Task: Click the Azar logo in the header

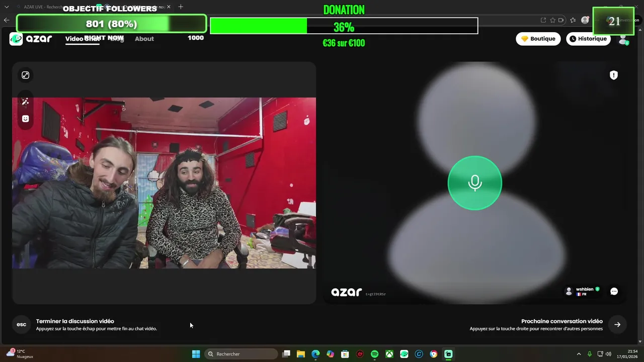Action: (31, 39)
